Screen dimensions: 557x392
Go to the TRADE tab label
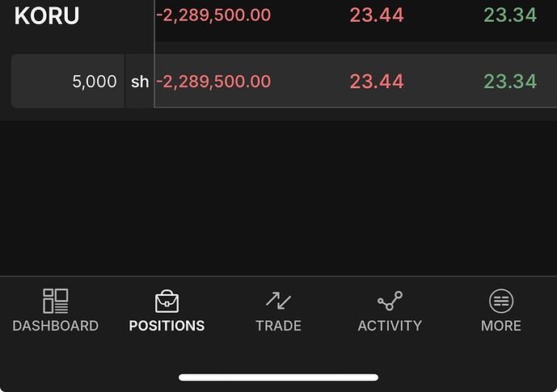click(278, 326)
